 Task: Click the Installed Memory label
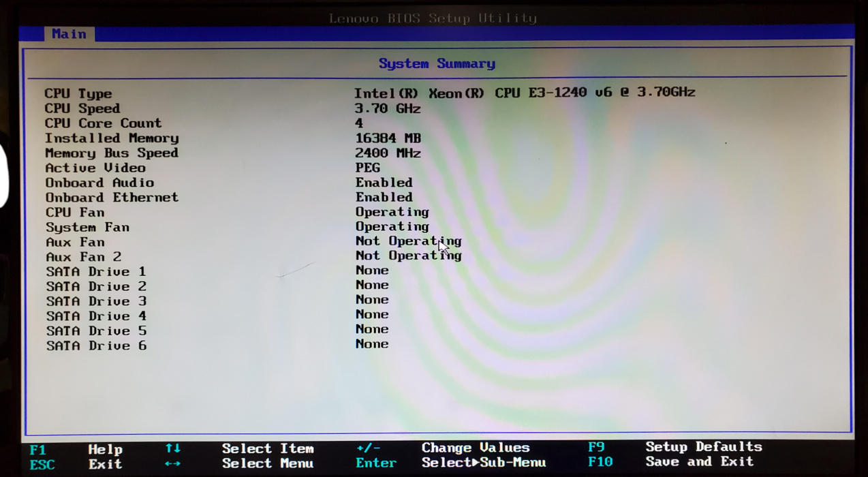pyautogui.click(x=112, y=138)
